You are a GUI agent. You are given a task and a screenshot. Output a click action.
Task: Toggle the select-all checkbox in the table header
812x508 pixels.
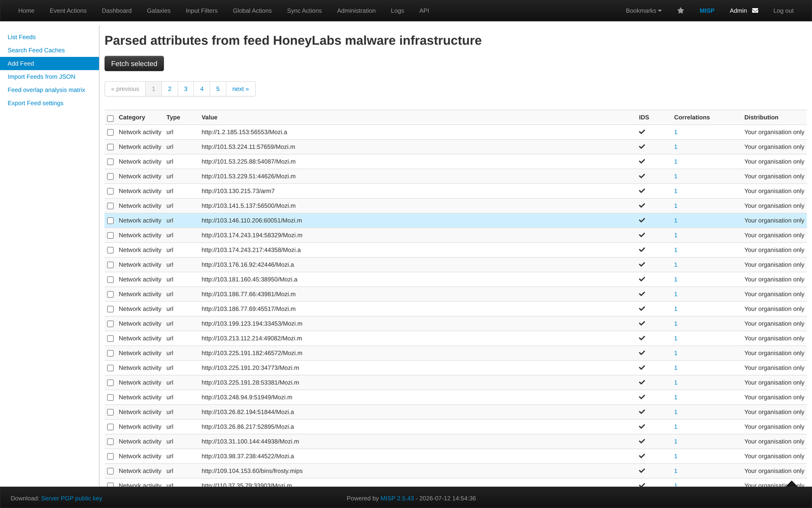tap(110, 118)
